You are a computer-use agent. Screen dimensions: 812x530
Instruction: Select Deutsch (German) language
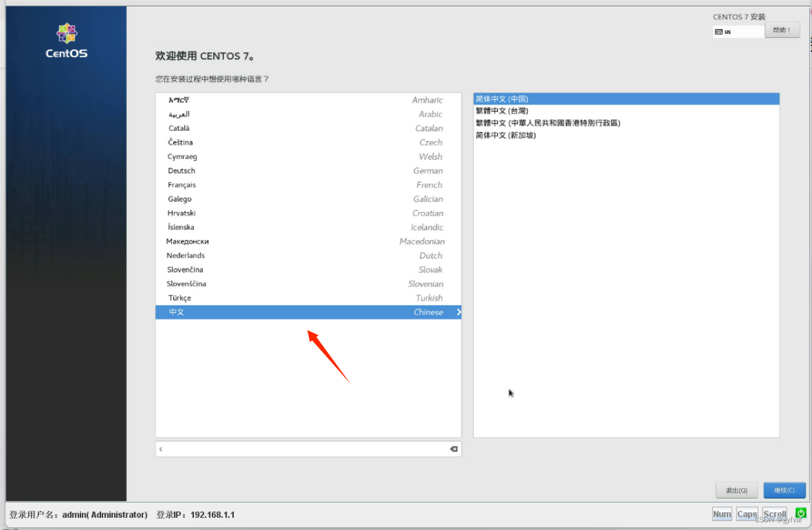click(x=308, y=171)
